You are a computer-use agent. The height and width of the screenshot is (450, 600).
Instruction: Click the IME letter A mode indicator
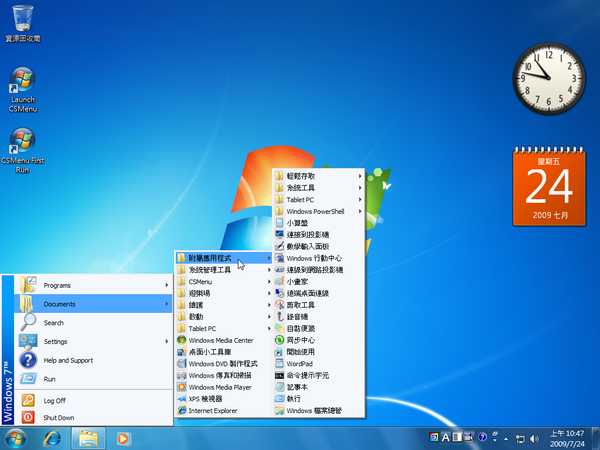click(x=445, y=437)
